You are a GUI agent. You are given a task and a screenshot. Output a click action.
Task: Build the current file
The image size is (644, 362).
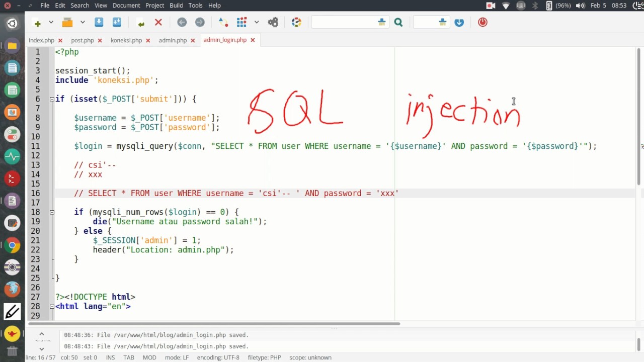pos(242,23)
